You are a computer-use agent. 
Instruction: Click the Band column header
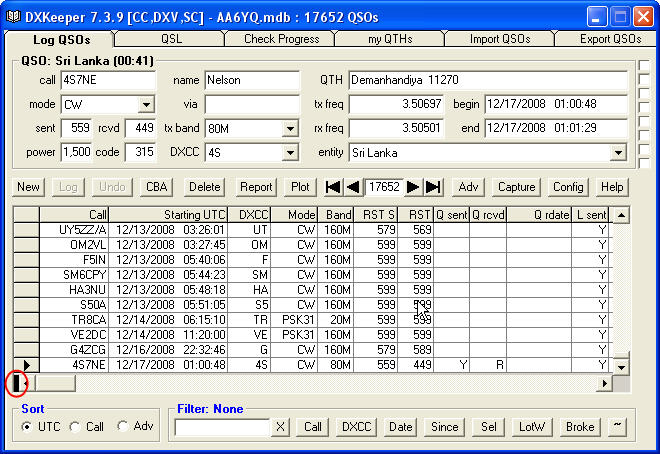coord(336,215)
